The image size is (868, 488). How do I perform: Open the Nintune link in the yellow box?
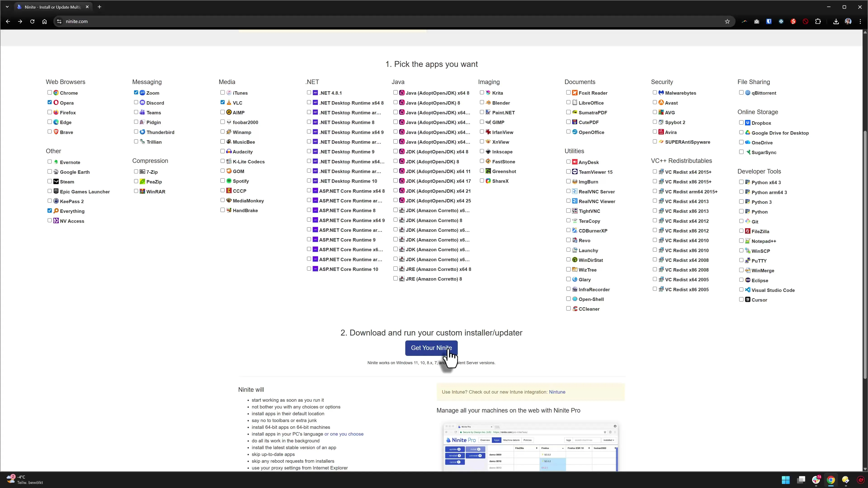tap(557, 392)
